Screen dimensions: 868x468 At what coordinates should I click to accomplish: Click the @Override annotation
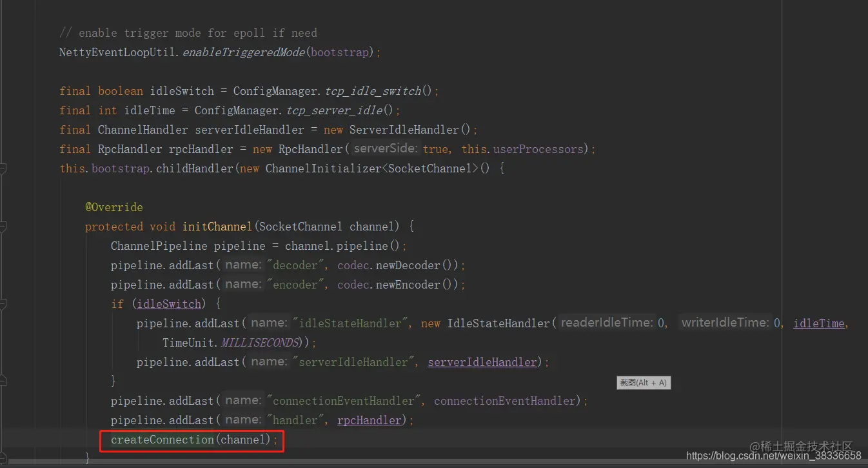pyautogui.click(x=114, y=207)
